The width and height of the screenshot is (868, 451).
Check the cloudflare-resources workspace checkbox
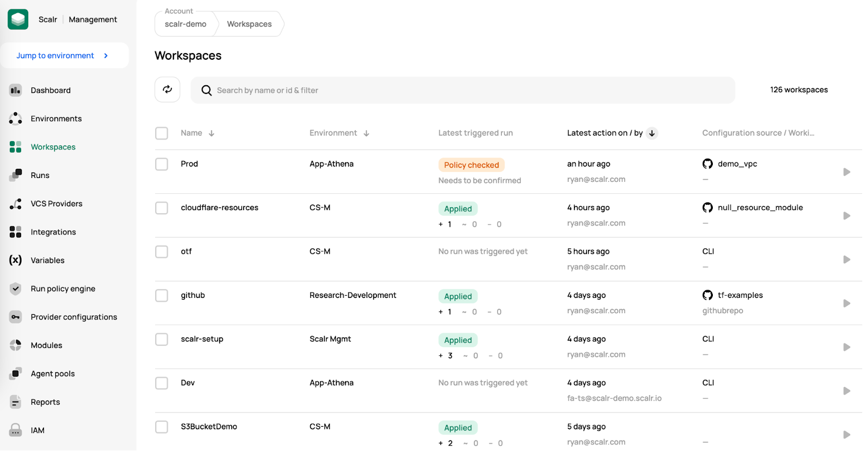pyautogui.click(x=162, y=208)
